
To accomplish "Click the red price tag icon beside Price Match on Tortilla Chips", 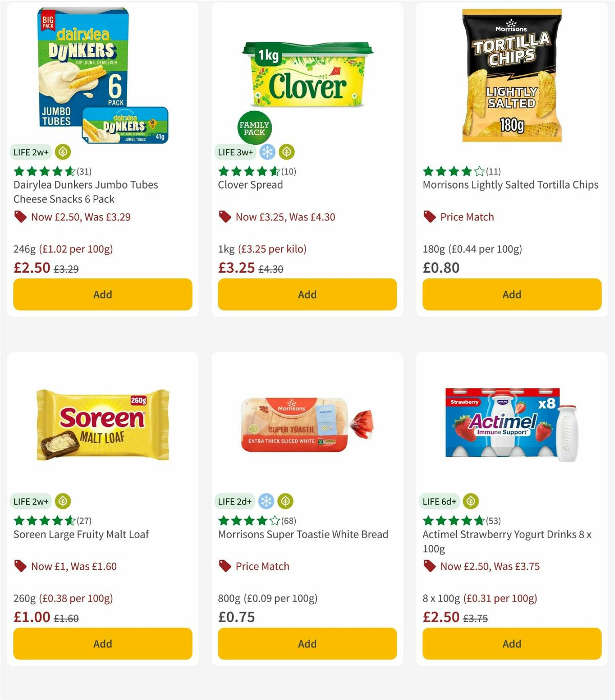I will [x=429, y=217].
